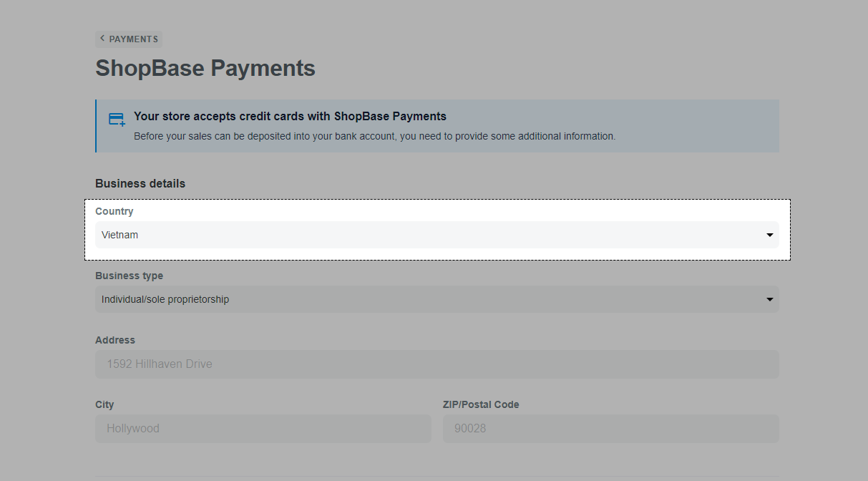
Task: Click the Business details section heading
Action: (x=140, y=184)
